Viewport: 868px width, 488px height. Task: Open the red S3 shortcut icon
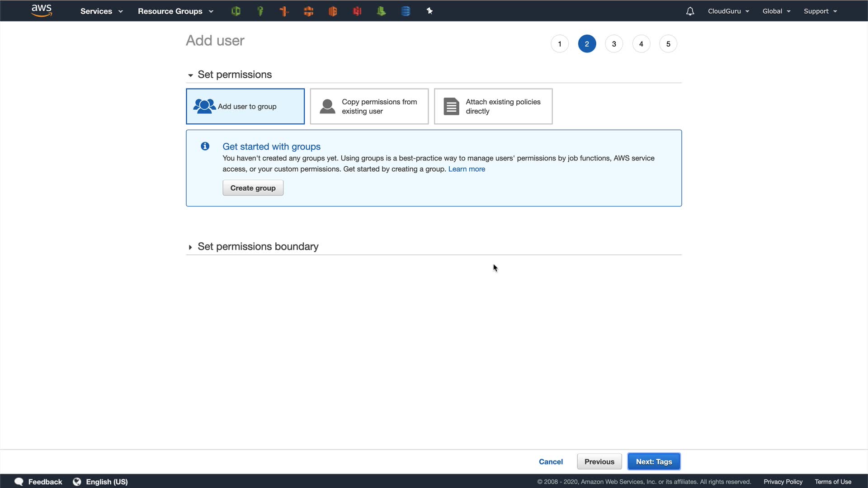click(357, 11)
